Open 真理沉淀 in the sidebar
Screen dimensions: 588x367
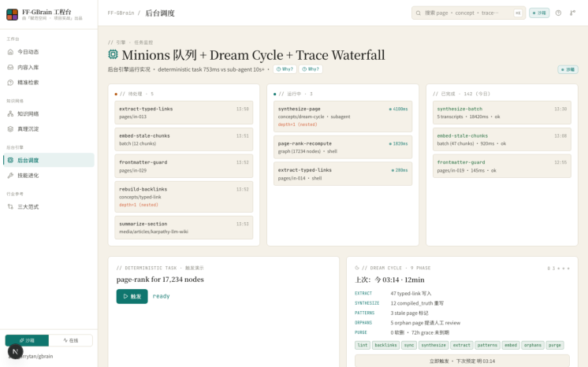coord(49,129)
